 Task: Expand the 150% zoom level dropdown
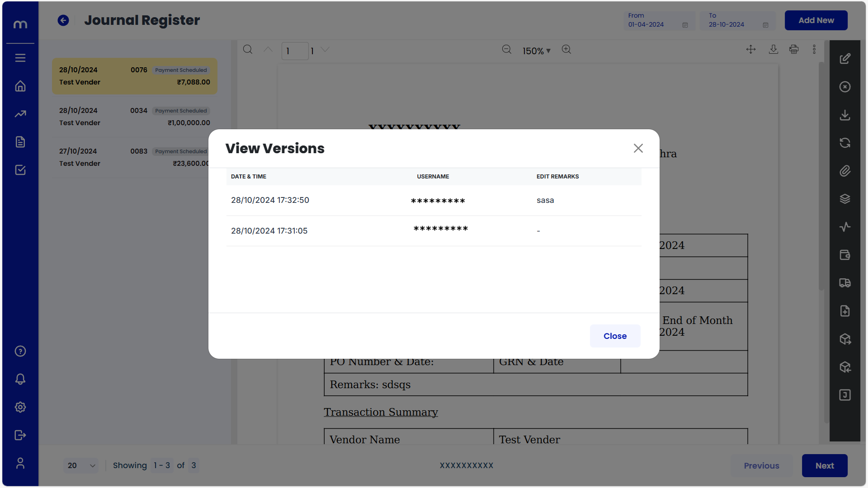click(x=537, y=51)
